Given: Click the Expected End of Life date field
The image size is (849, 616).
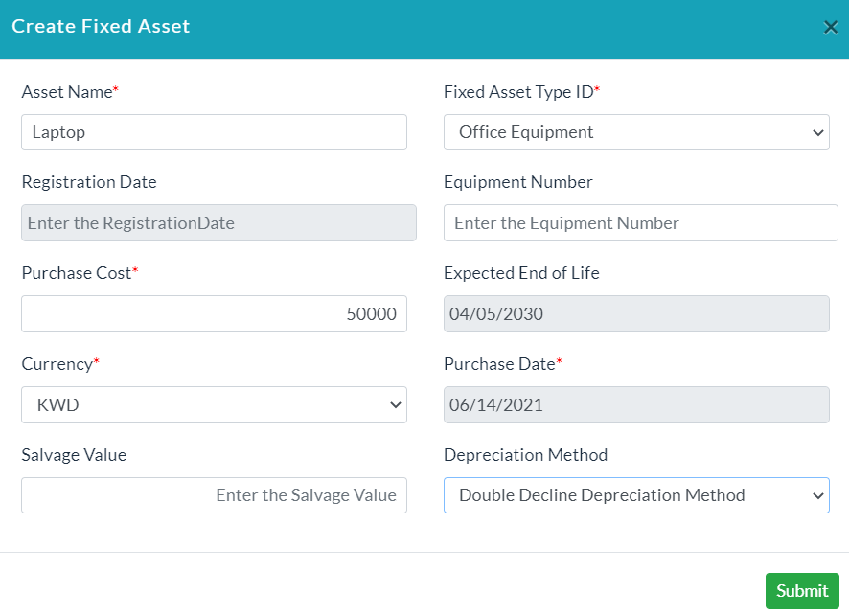Looking at the screenshot, I should [636, 313].
